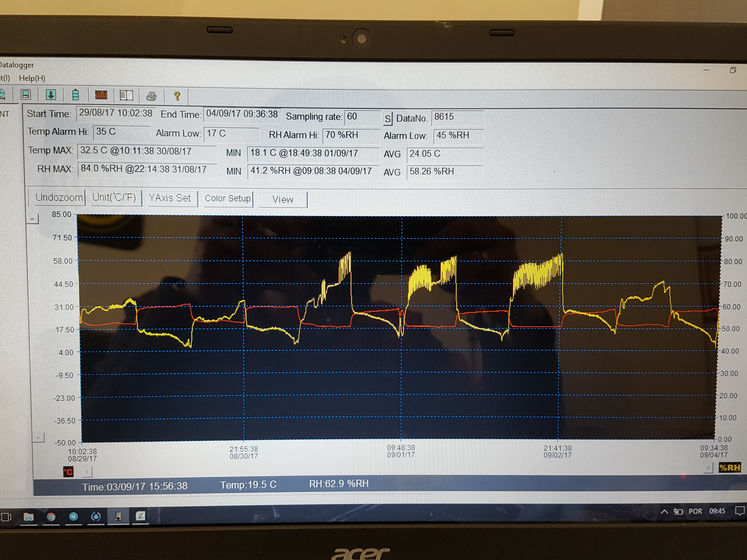This screenshot has width=747, height=560.
Task: Click the Y-axis scroll down arrow
Action: tap(38, 438)
